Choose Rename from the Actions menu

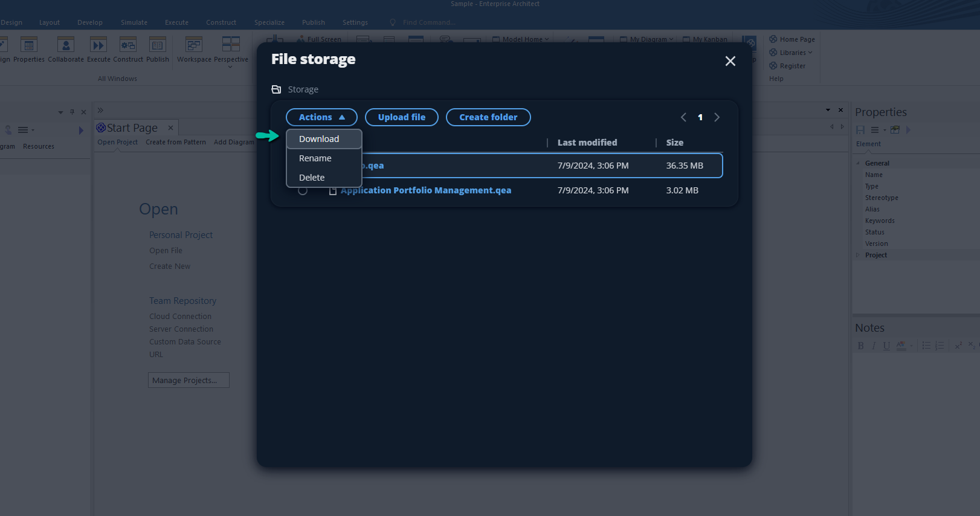click(324, 158)
